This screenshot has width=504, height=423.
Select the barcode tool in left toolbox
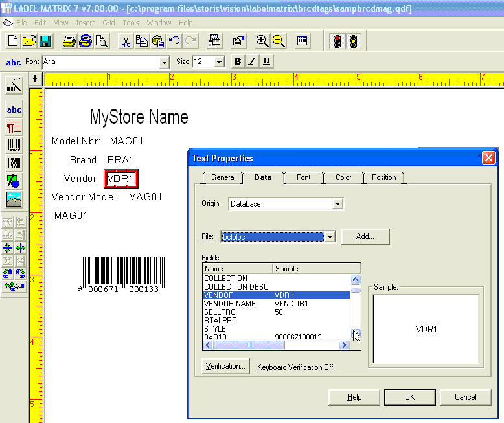pyautogui.click(x=14, y=144)
